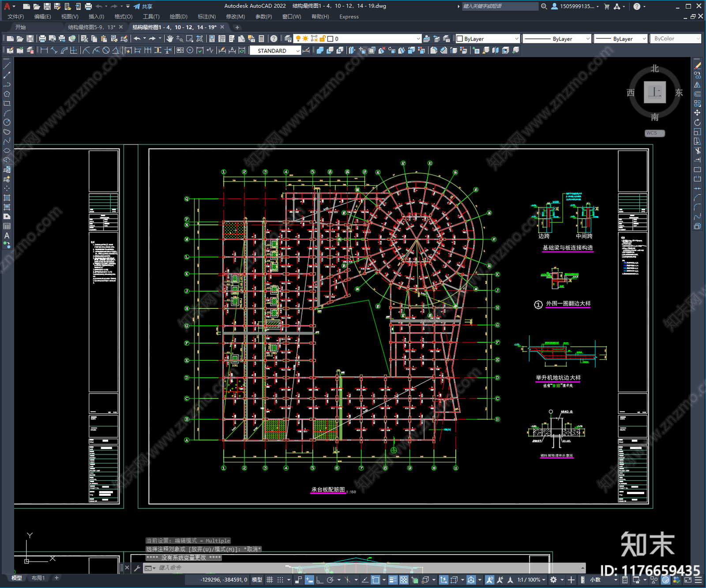Toggle transparency display in the status bar

coord(403,580)
